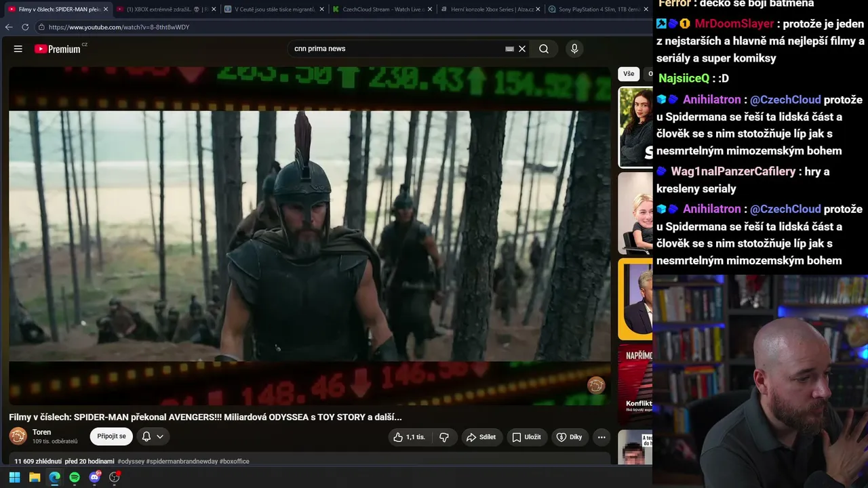Click username MrDoomSlayer in chat

pyautogui.click(x=734, y=24)
